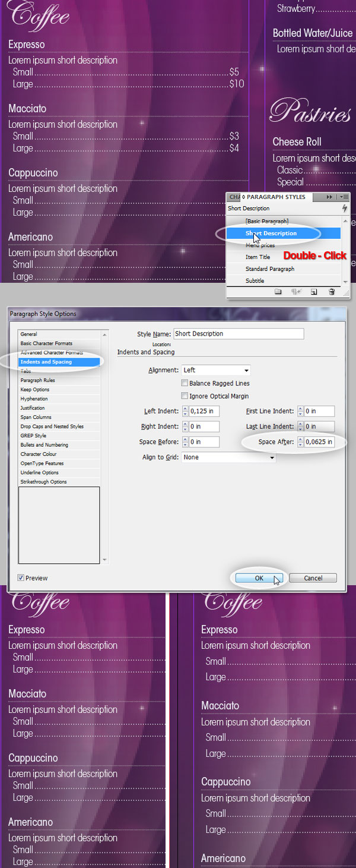Enable Ignore Optical Margin checkbox

(x=185, y=396)
